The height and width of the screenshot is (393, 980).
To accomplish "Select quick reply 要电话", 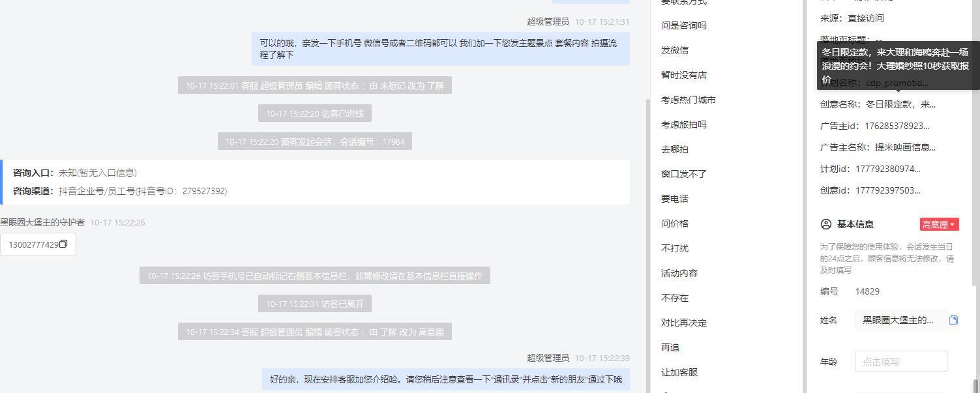I will click(x=674, y=199).
